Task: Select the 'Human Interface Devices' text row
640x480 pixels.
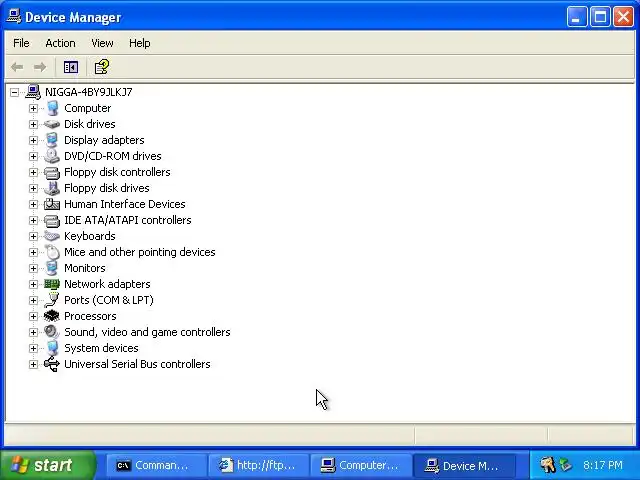Action: [x=124, y=204]
